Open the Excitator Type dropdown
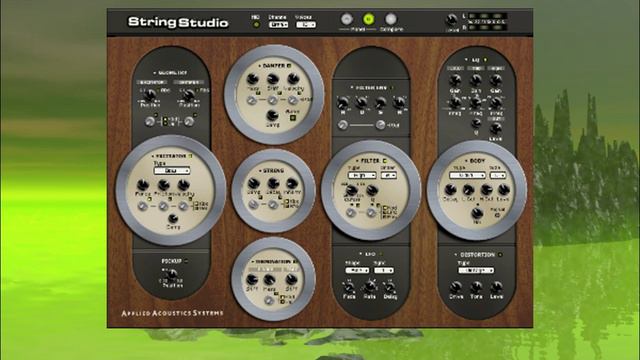 (172, 171)
